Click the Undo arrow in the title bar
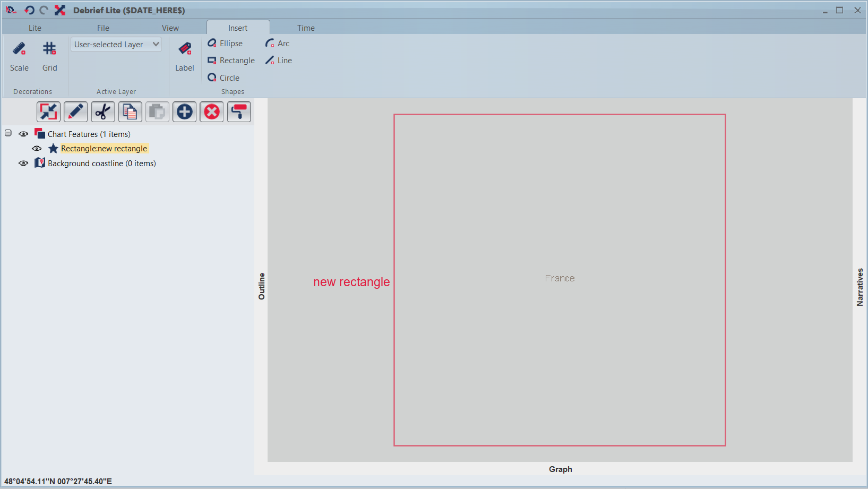Viewport: 868px width, 489px height. [29, 10]
